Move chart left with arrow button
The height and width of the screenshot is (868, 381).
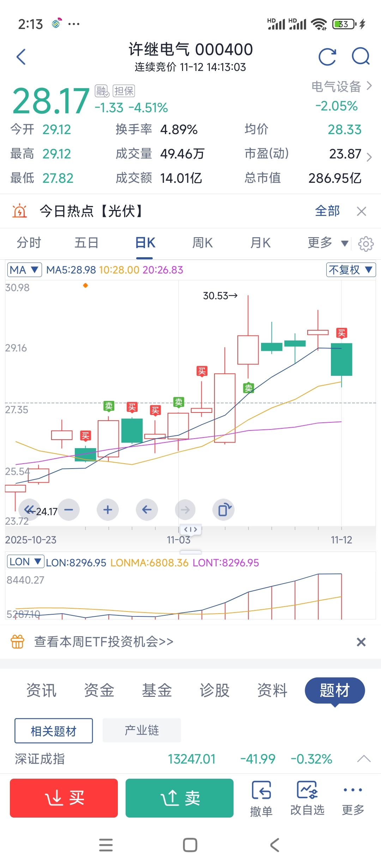point(147,510)
